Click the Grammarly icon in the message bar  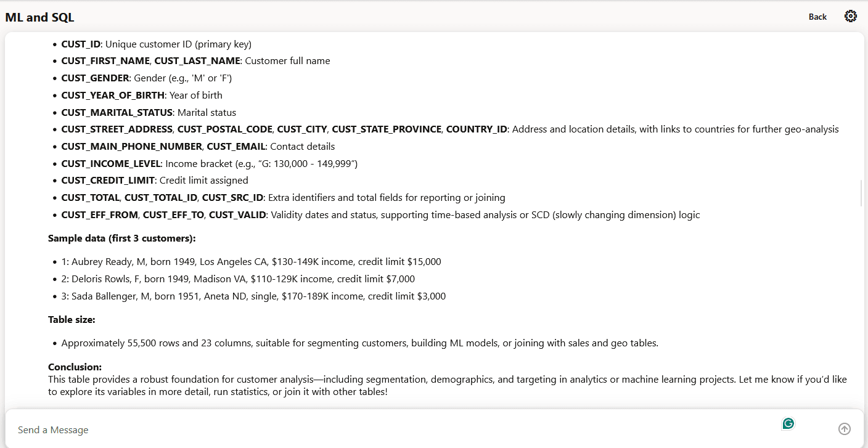pyautogui.click(x=787, y=423)
